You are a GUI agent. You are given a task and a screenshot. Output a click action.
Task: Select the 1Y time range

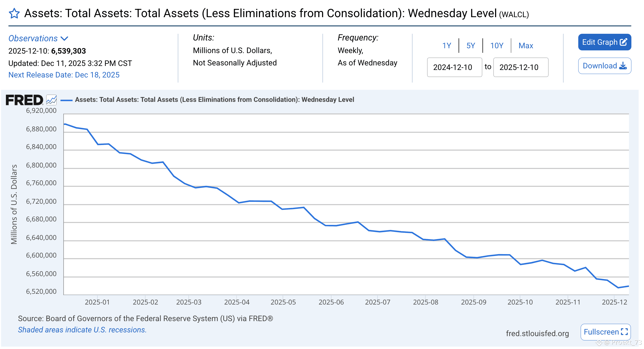tap(447, 46)
